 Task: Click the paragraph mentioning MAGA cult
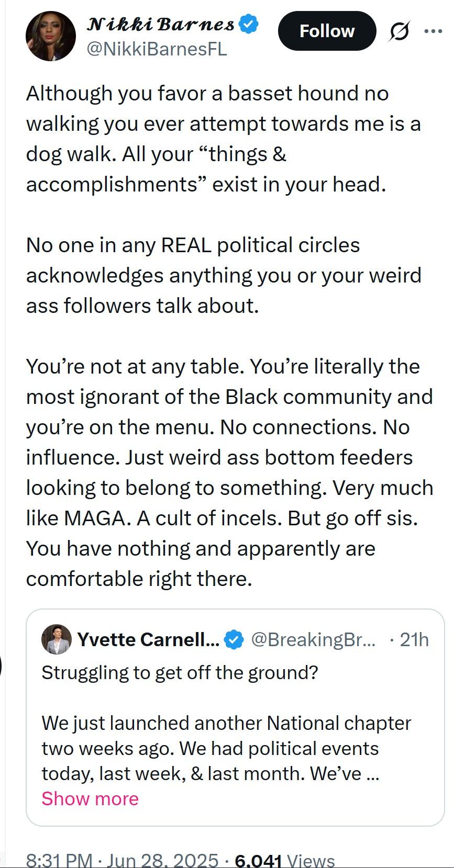(230, 472)
